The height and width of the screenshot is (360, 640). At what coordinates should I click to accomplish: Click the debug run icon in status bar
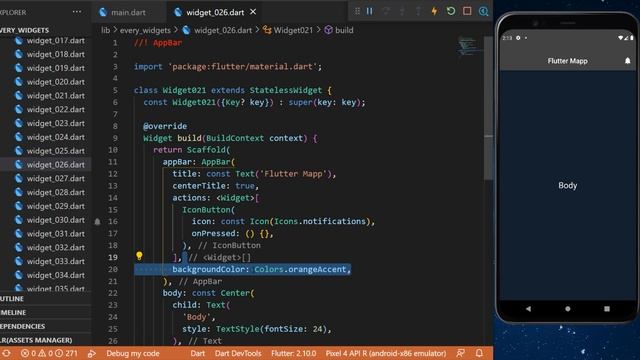92,353
